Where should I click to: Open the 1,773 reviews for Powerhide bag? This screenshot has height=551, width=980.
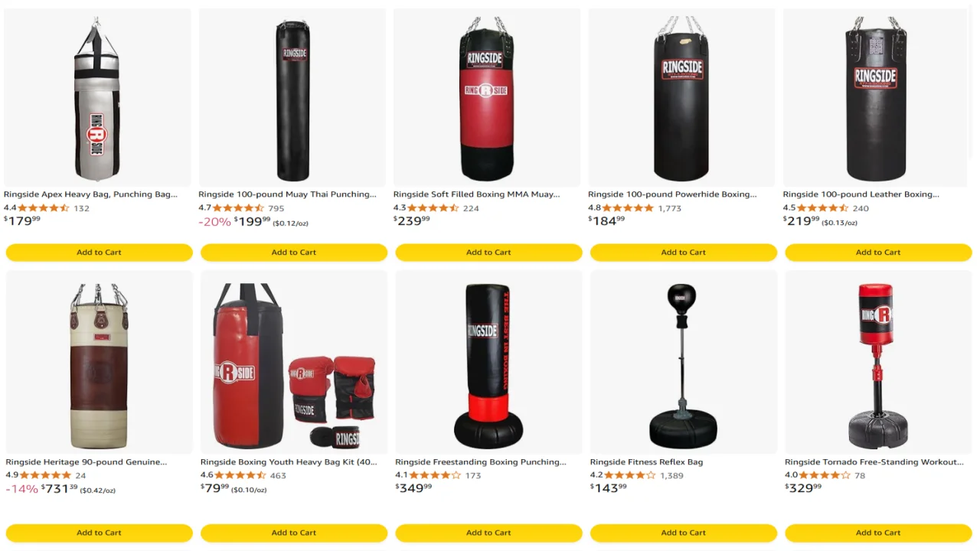(x=669, y=208)
